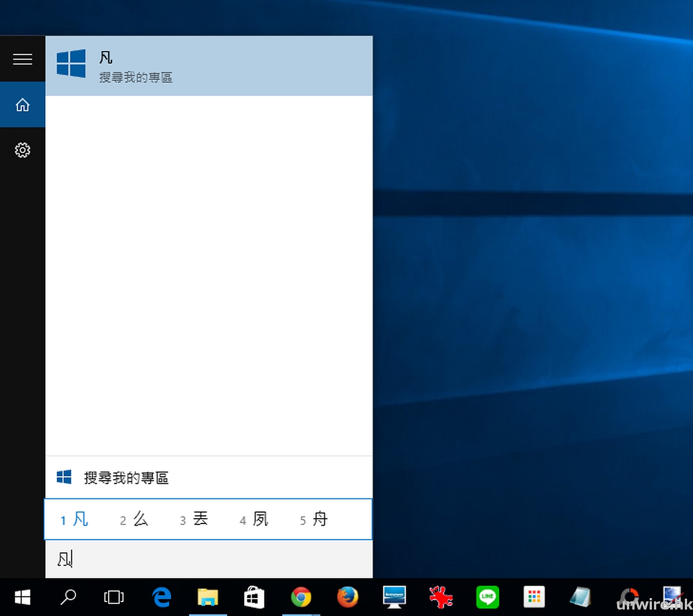
Task: Open Task View from the taskbar
Action: [x=114, y=597]
